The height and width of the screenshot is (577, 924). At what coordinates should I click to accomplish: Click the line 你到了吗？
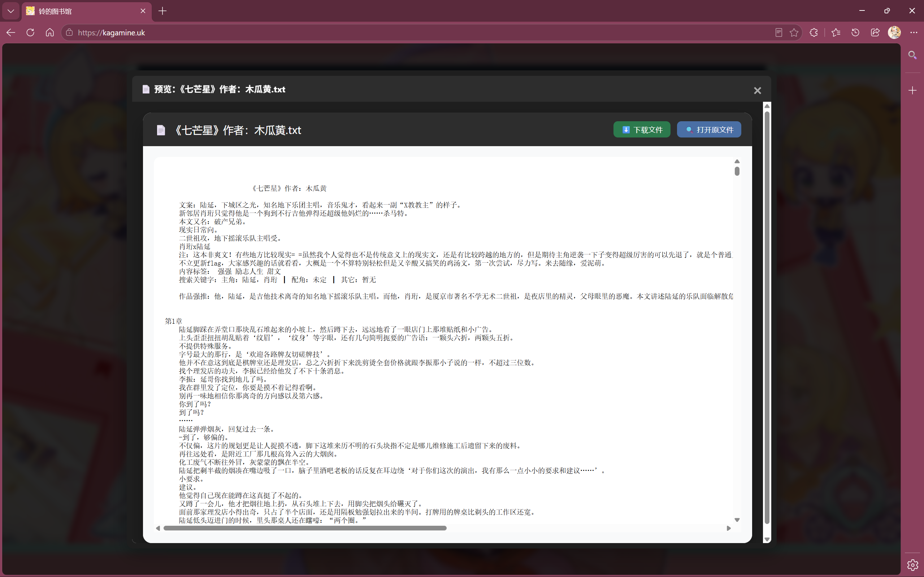point(195,404)
